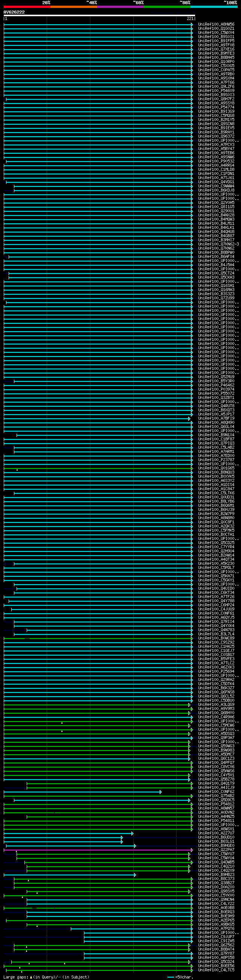Click label UniRef100_A5DSQ3
The image size is (241, 980).
pyautogui.click(x=216, y=734)
